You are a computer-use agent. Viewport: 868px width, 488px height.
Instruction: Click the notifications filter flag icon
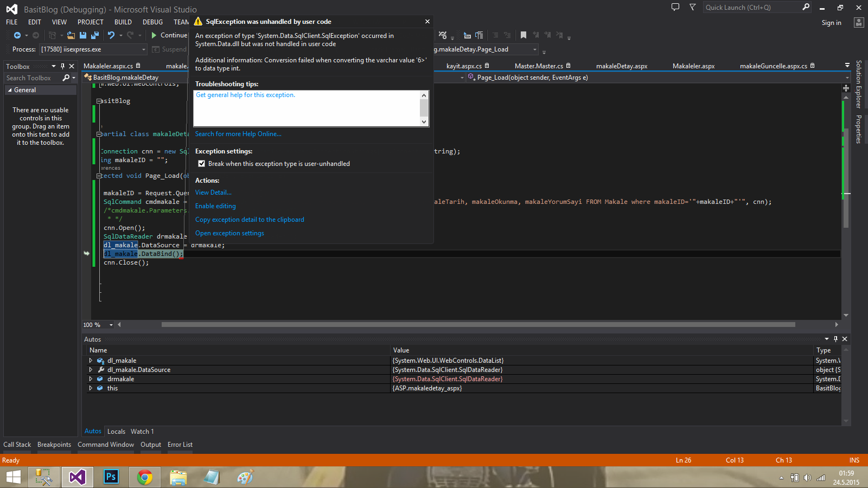pos(692,7)
